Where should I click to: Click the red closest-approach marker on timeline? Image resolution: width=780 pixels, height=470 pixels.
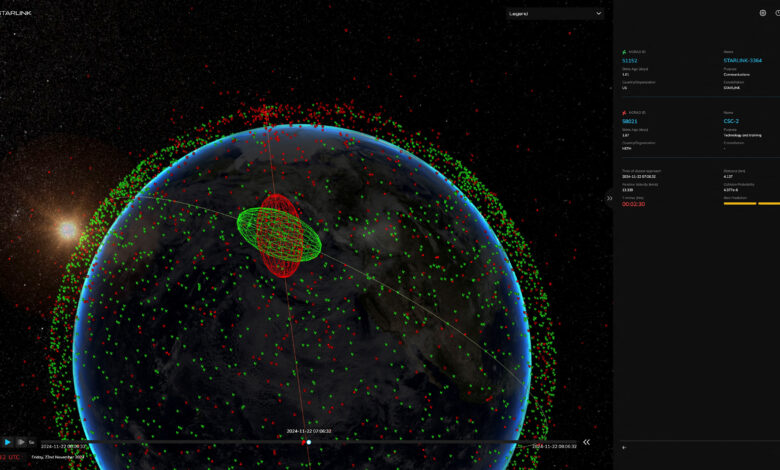click(x=303, y=442)
